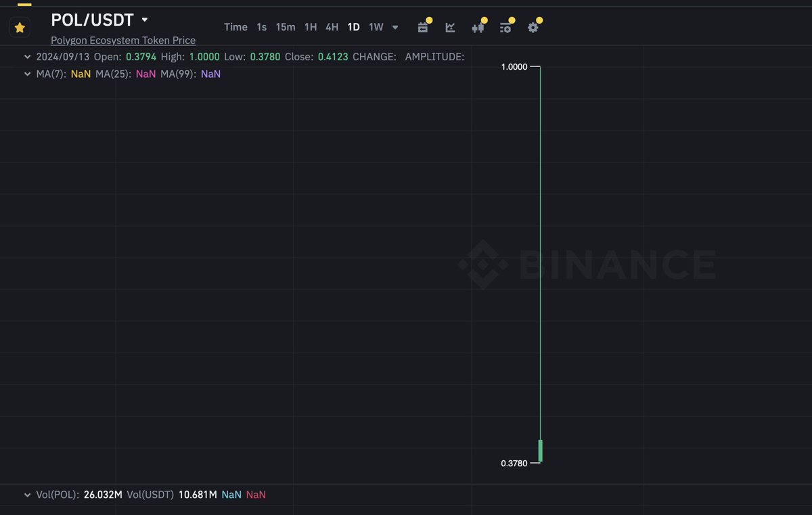
Task: Collapse the OHLC info row chevron
Action: (x=27, y=57)
